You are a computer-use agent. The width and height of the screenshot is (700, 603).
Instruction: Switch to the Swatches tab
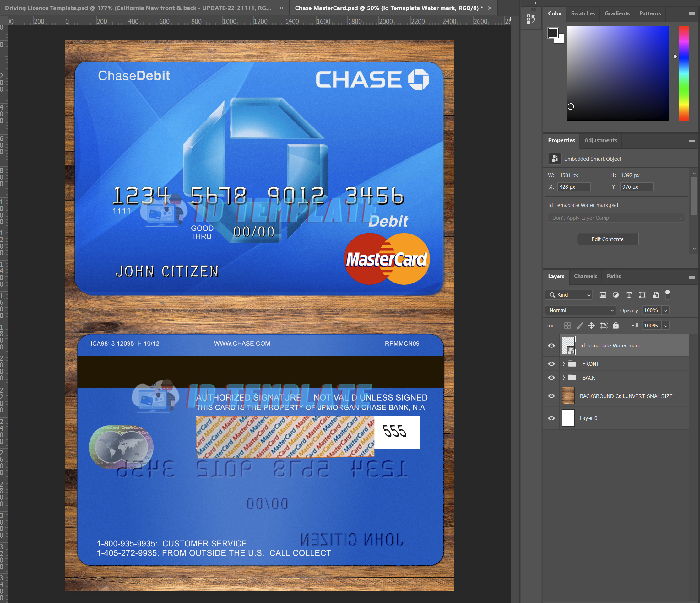583,13
